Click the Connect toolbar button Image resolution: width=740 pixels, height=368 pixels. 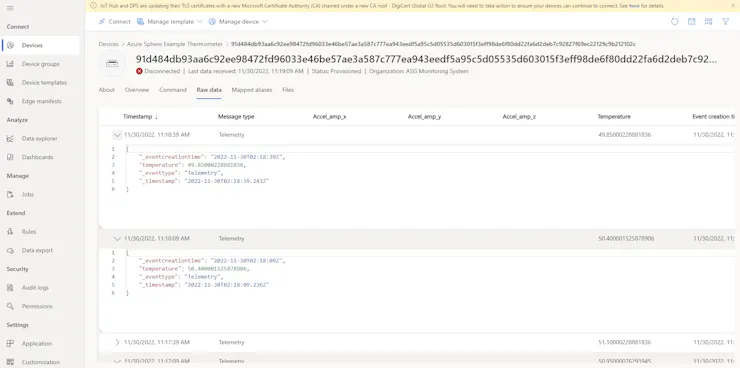114,22
